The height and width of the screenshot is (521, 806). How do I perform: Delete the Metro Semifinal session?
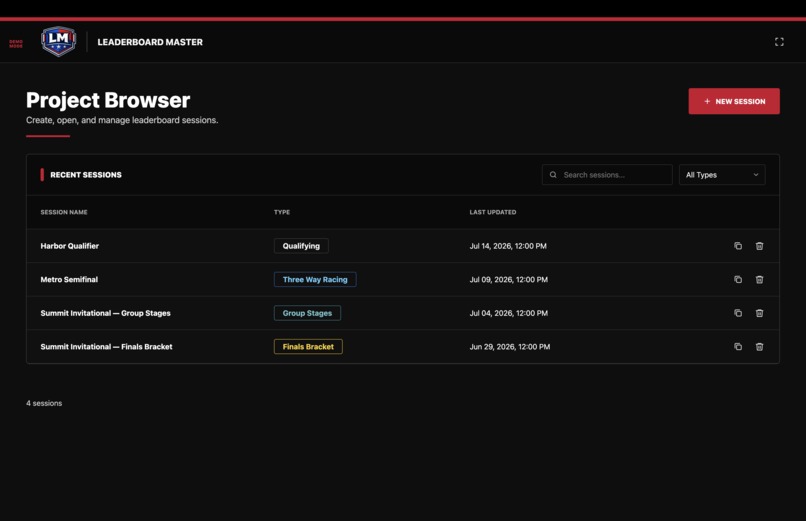(759, 280)
